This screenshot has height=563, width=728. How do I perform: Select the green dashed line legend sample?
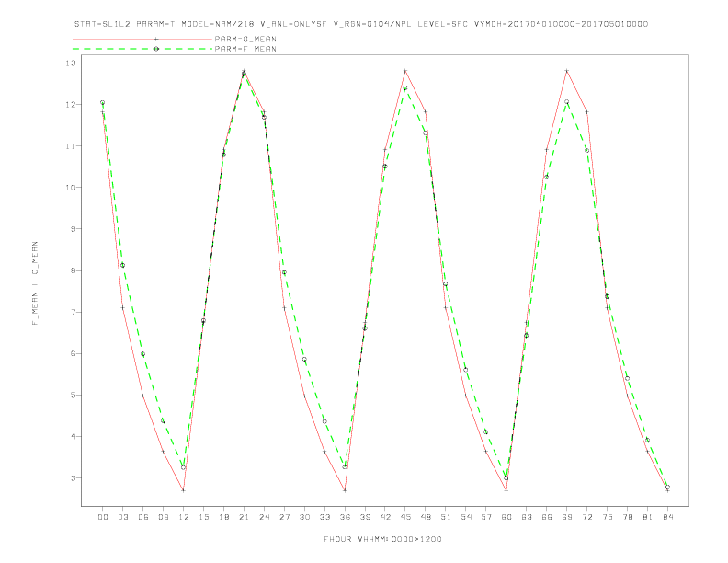tap(142, 49)
